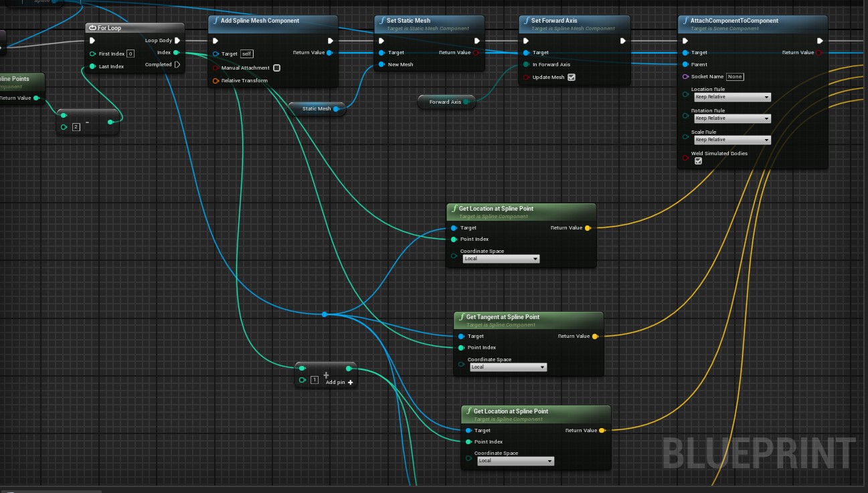
Task: Click Set Forward Axis output execution pin
Action: click(622, 41)
